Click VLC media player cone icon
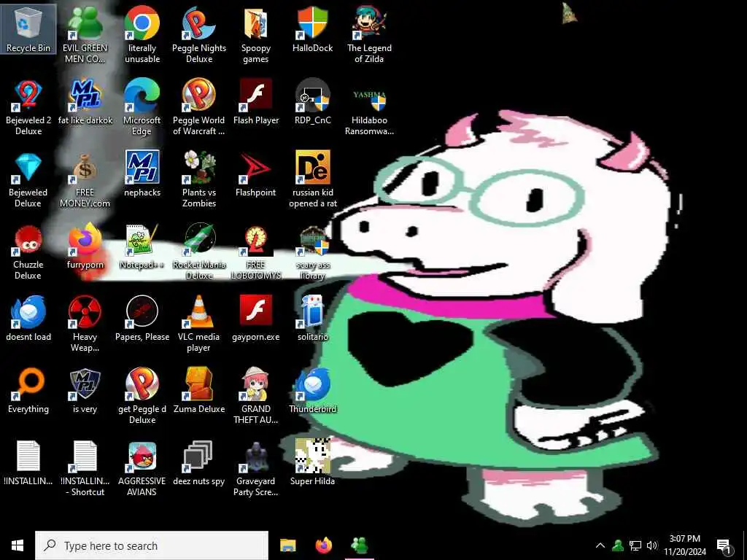747x560 pixels. click(x=199, y=324)
